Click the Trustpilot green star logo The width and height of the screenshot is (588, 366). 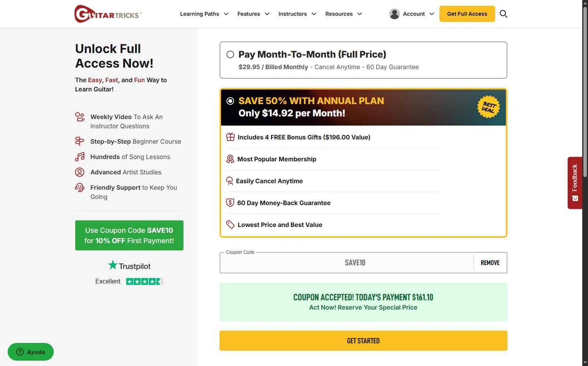click(x=112, y=265)
